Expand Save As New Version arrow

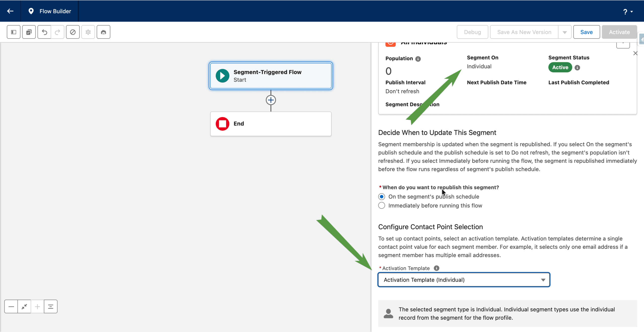[565, 32]
